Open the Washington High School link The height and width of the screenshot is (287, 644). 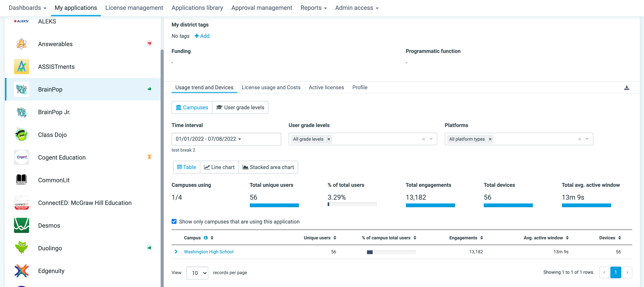(208, 252)
